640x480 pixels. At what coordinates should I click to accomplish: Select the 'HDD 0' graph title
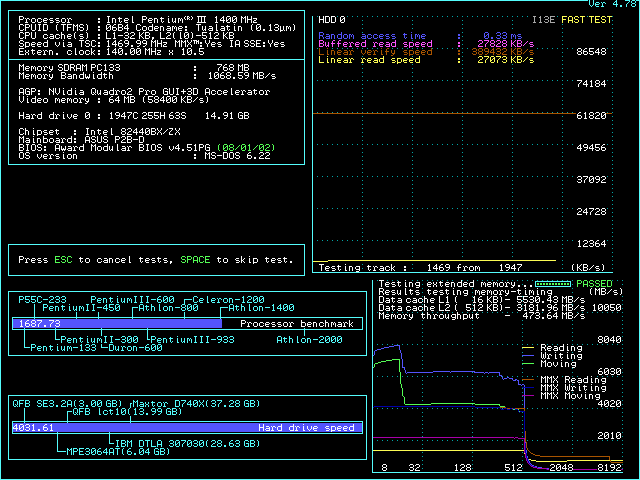click(x=331, y=20)
